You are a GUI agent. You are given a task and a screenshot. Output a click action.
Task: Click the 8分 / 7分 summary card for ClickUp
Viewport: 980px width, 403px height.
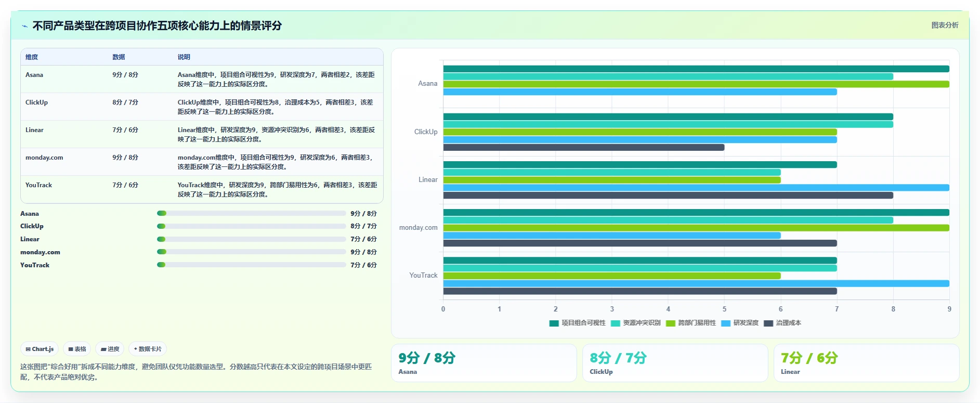pyautogui.click(x=675, y=363)
